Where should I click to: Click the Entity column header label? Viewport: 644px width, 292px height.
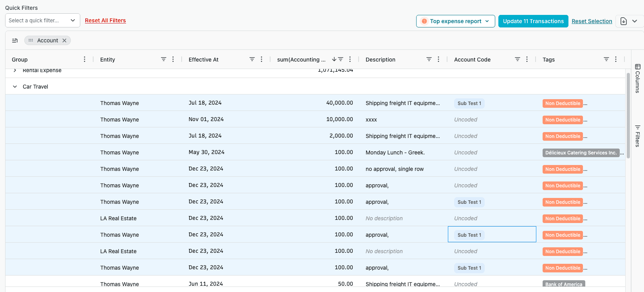tap(108, 60)
